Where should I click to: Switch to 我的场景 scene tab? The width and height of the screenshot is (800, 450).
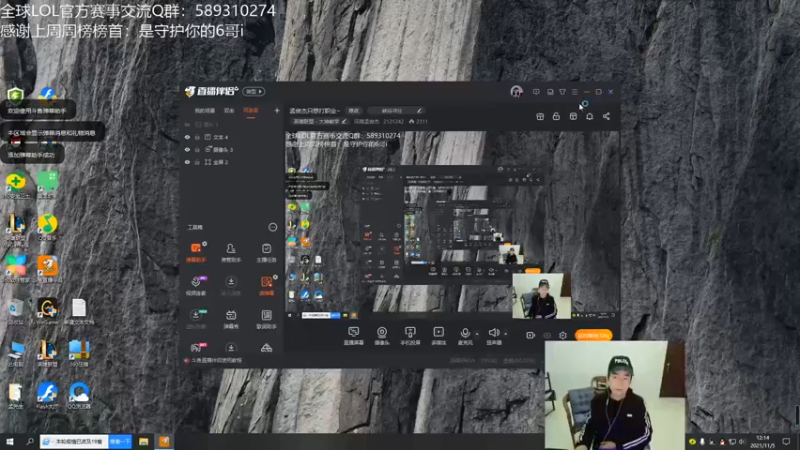(x=205, y=111)
